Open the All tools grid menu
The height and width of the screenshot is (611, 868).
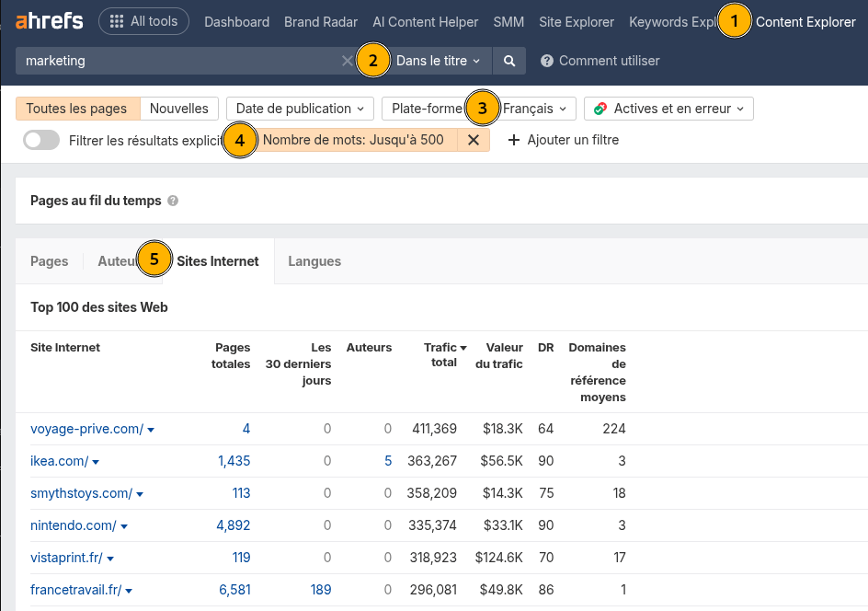click(x=143, y=20)
